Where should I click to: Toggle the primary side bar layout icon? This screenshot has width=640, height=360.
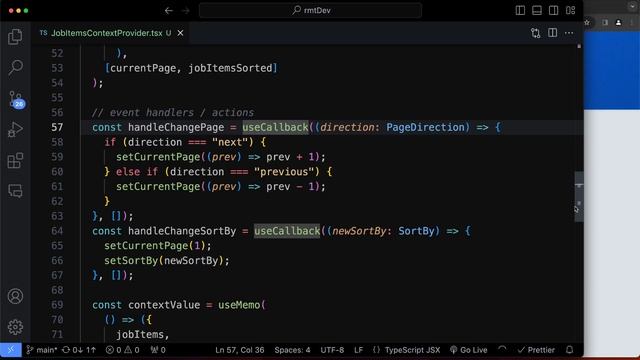(x=520, y=11)
